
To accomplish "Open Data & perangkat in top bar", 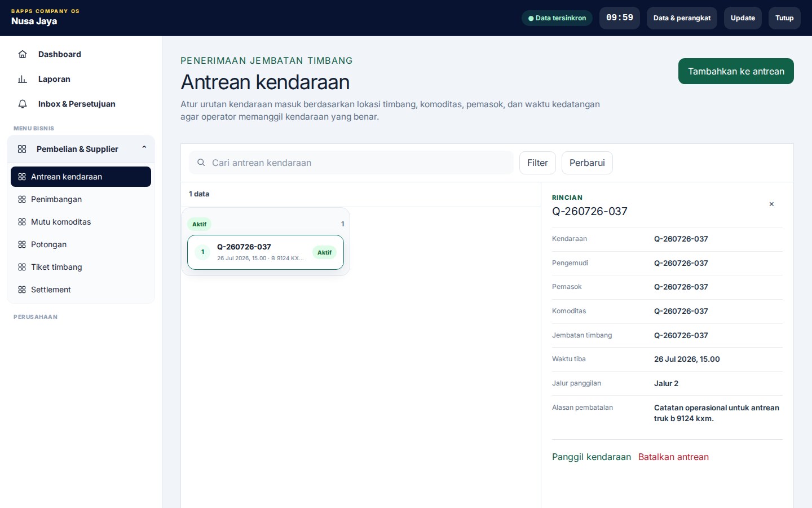I will (x=682, y=18).
